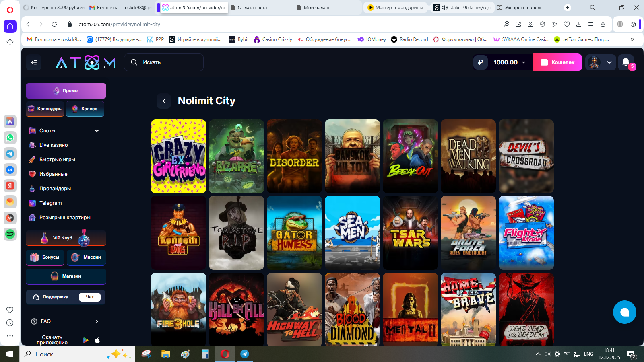Open the Календарь button
Image resolution: width=644 pixels, height=362 pixels.
[45, 109]
